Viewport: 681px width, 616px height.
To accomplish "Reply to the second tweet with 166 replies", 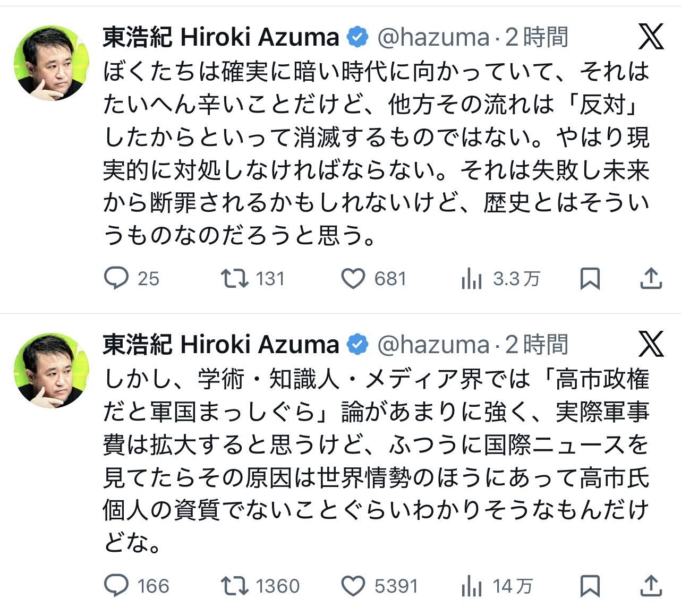I will click(116, 586).
